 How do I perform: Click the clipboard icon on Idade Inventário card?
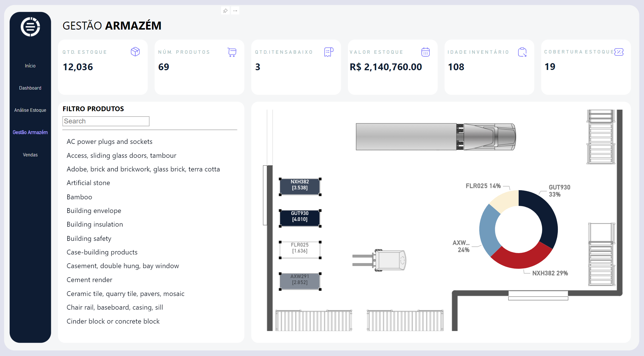522,52
